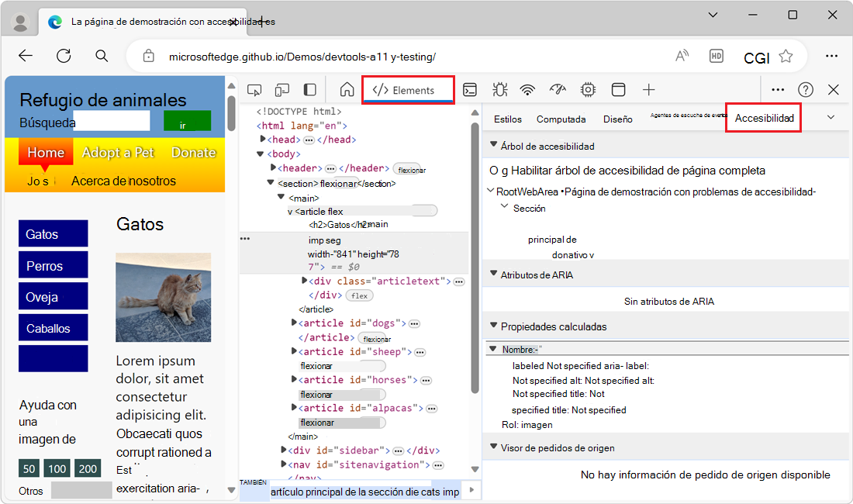Toggle device emulation mode
The image size is (853, 504).
click(x=282, y=90)
